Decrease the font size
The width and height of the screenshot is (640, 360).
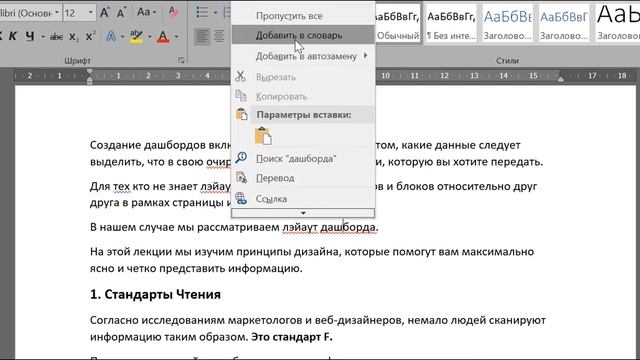coord(121,13)
